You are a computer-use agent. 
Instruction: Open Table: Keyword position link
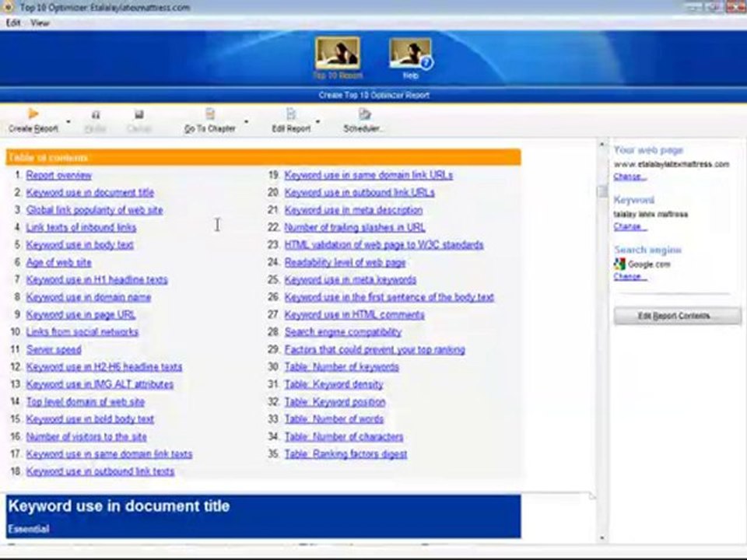[x=335, y=402]
